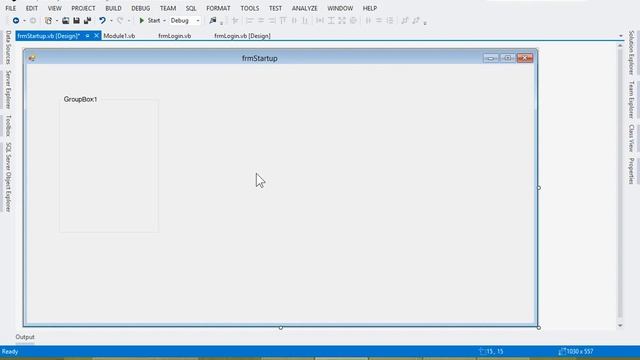Click the Open File toolbar icon
Viewport: 640px width, 360px height.
pos(65,20)
